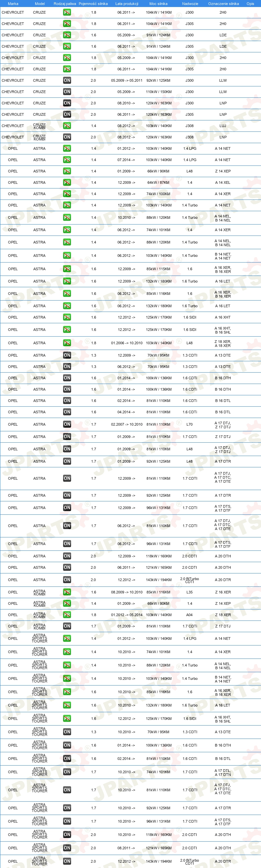Click ON icon in Astra 2.0 BiTurbo 12.2012 row
This screenshot has width=261, height=868.
[x=67, y=580]
